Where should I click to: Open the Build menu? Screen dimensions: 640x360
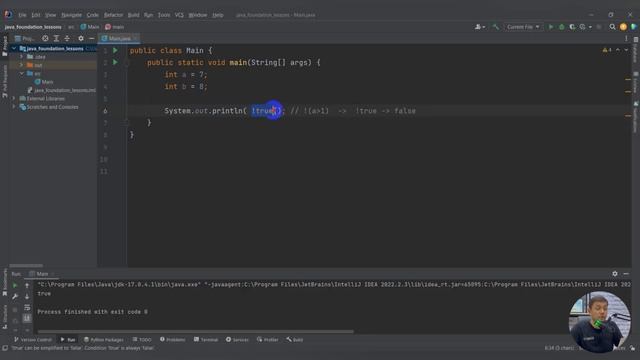coord(133,15)
